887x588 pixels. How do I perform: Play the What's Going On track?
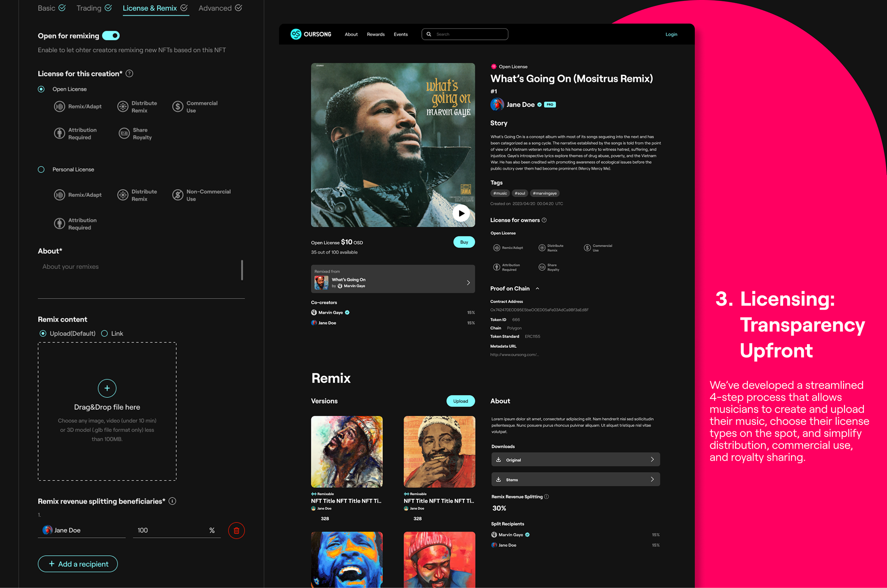(461, 213)
